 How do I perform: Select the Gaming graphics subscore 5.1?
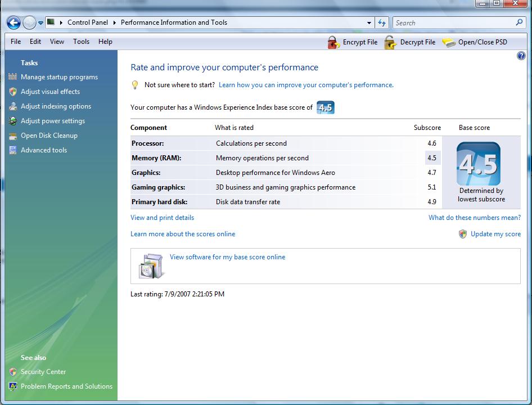[432, 187]
